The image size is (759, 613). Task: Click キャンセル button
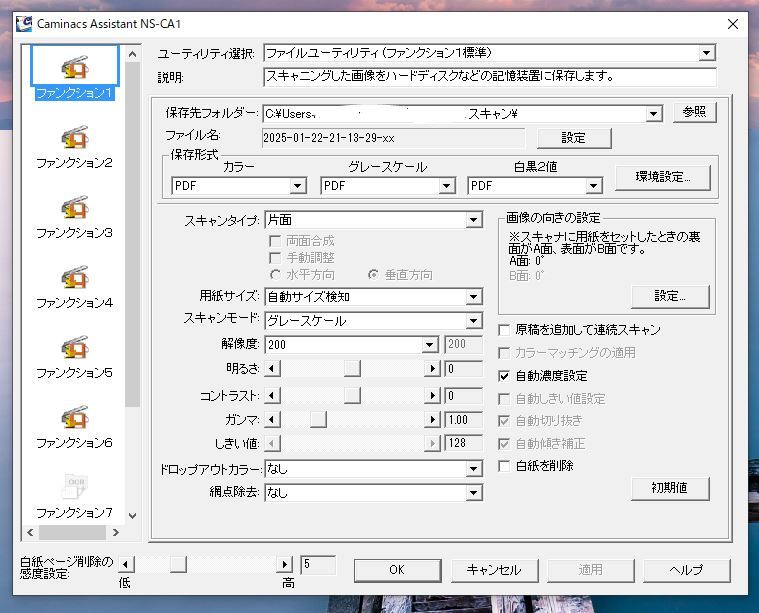click(494, 570)
